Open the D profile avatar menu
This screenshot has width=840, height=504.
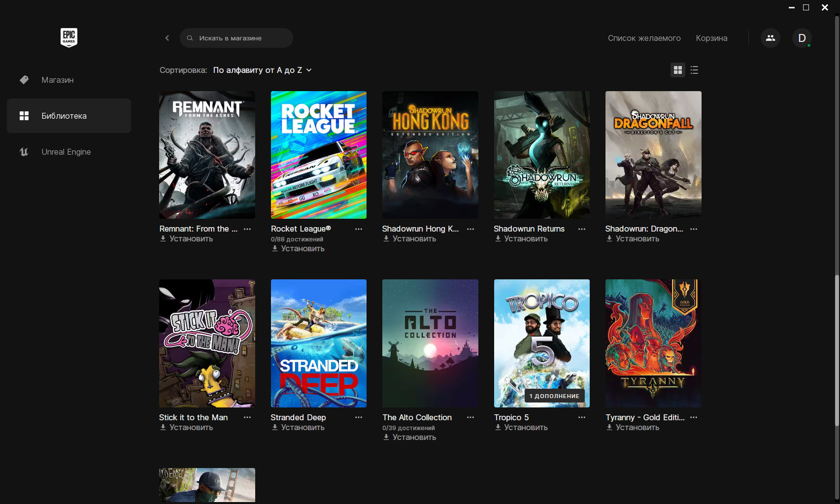click(802, 38)
